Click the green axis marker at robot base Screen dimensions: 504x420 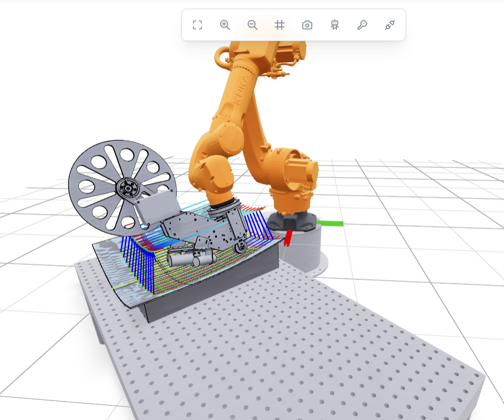point(330,223)
